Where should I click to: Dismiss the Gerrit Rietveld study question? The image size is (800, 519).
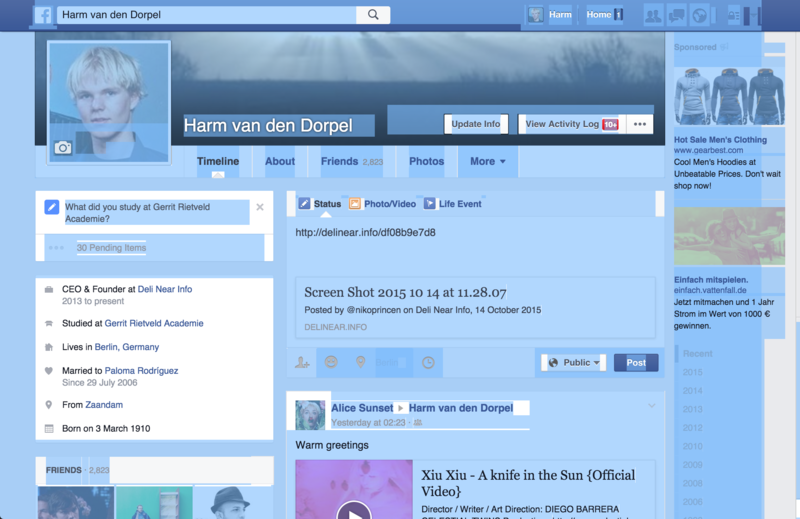tap(260, 207)
